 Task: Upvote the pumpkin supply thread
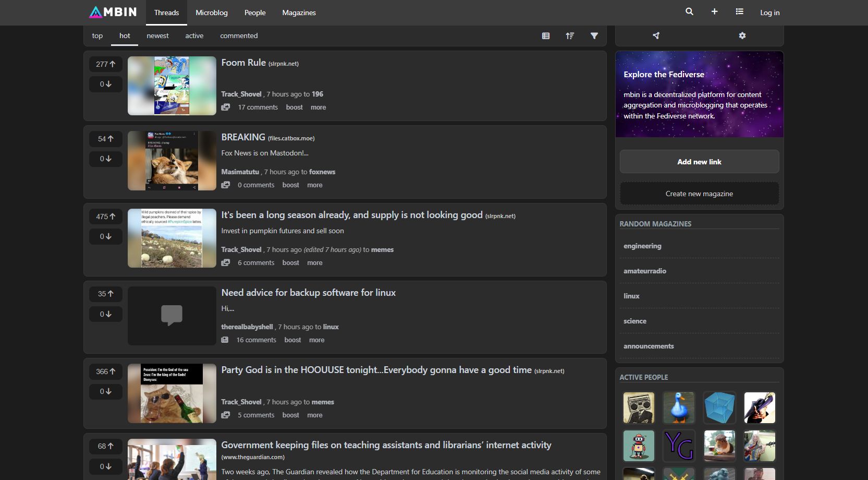coord(105,216)
